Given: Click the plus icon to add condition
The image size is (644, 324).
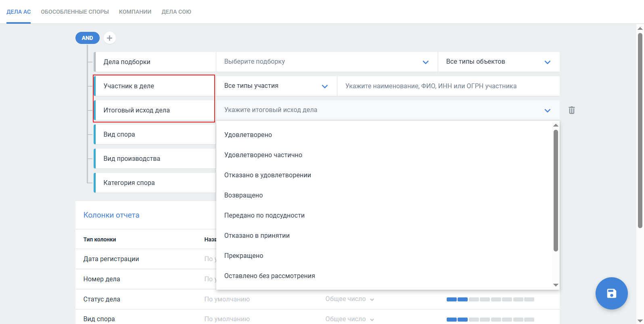Looking at the screenshot, I should (x=109, y=38).
